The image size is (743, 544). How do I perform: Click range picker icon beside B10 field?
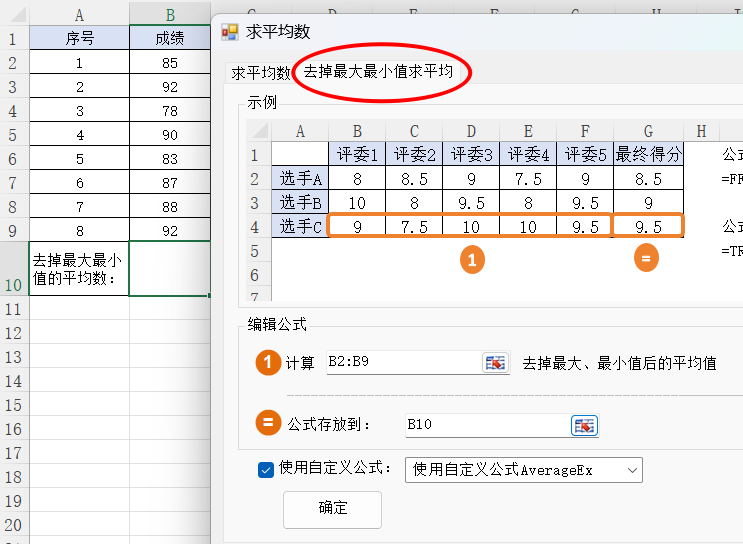[x=584, y=425]
